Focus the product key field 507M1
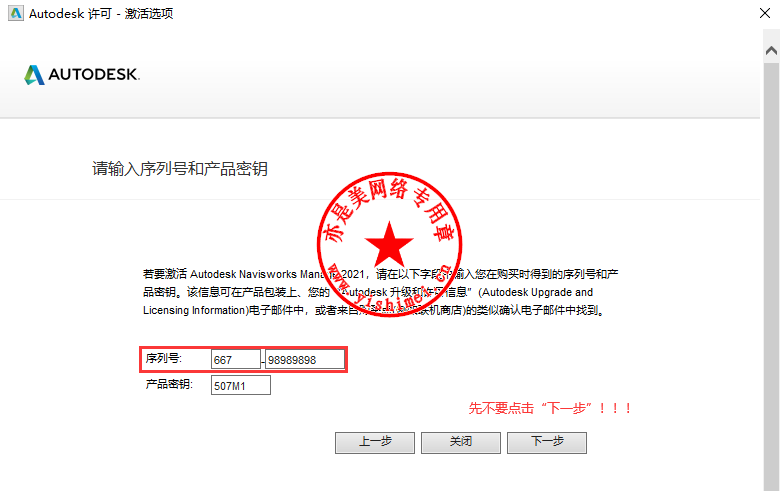Image resolution: width=780 pixels, height=491 pixels. (x=241, y=385)
